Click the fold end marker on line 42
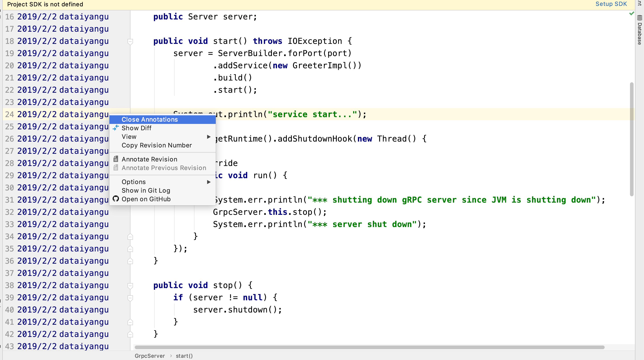 [130, 334]
